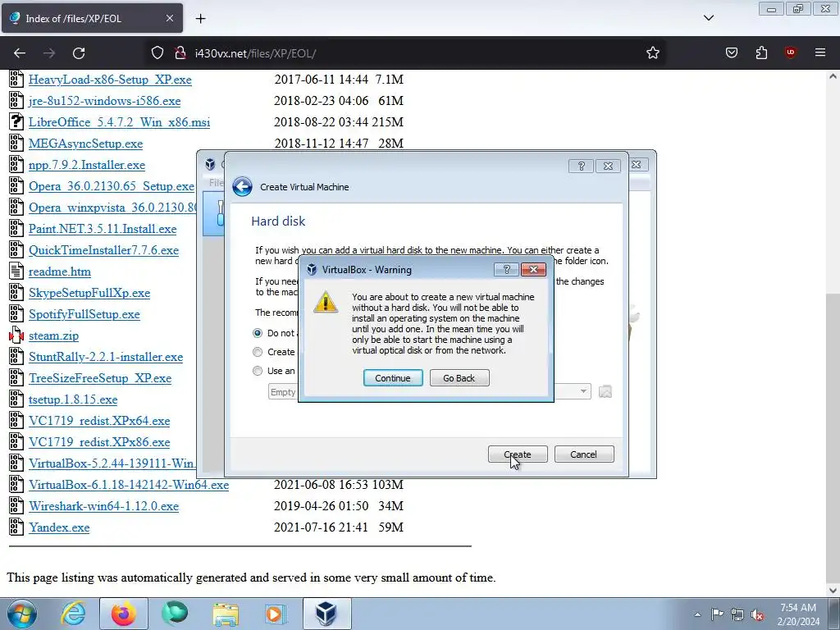
Task: Launch Internet Explorer from the taskbar
Action: (73, 614)
